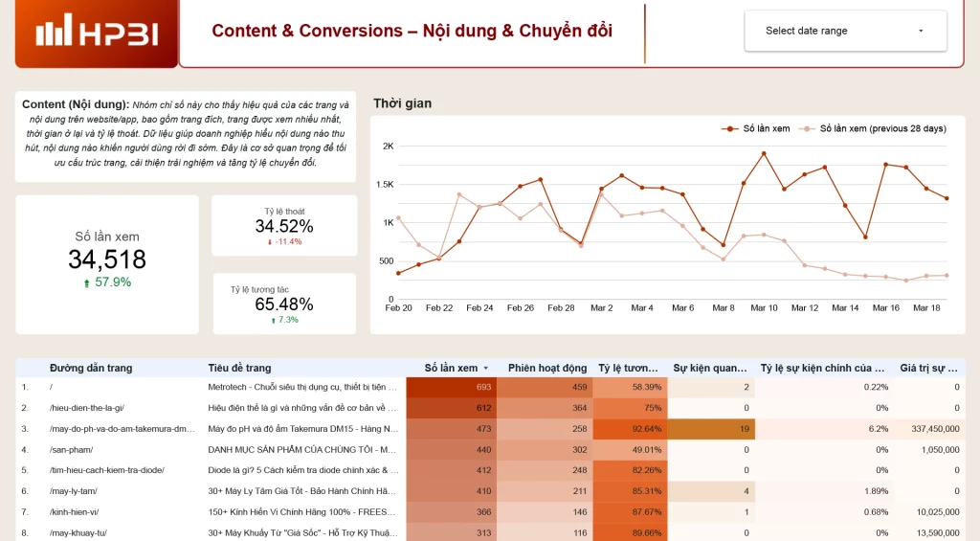
Task: Click the green up arrow beside 57.9%
Action: 87,282
